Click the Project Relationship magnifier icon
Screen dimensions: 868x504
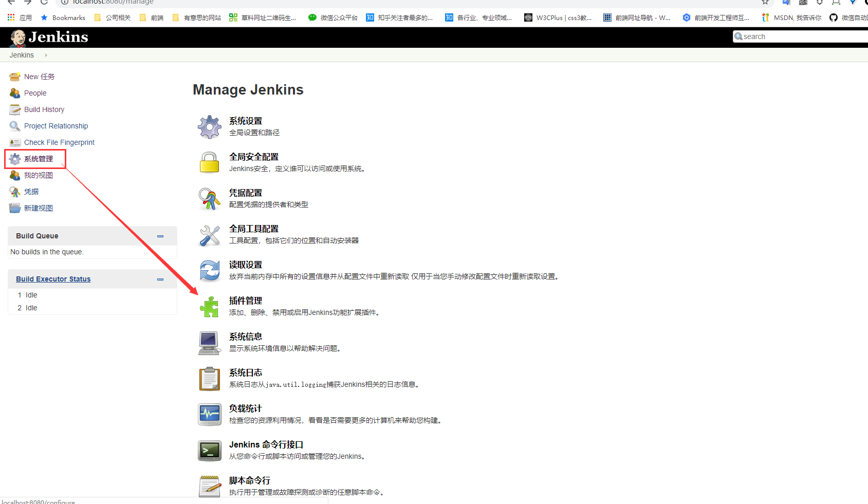(x=15, y=126)
